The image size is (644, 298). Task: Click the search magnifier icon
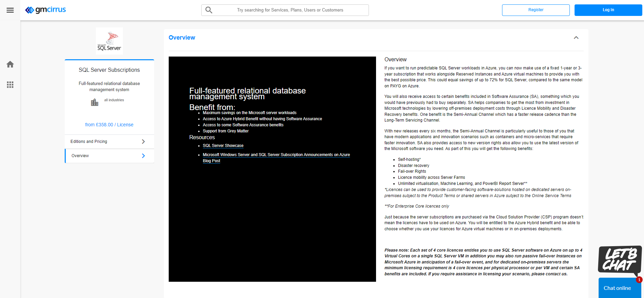point(209,10)
